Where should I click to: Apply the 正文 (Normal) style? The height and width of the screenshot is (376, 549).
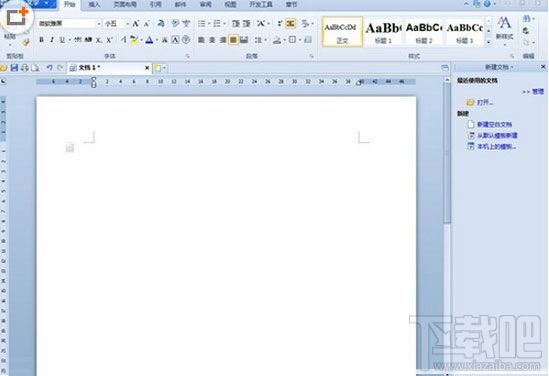[x=342, y=32]
